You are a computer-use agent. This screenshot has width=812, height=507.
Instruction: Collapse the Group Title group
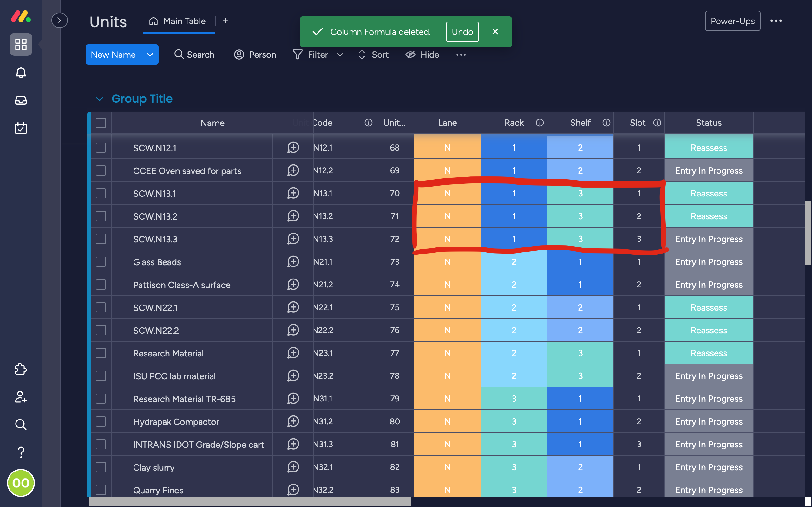(99, 99)
